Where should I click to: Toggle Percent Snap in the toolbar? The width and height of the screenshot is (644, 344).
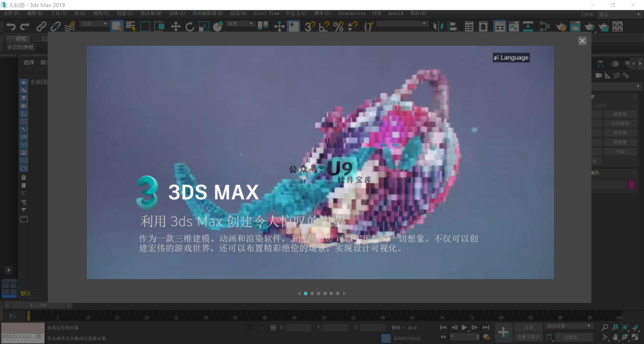click(x=338, y=26)
